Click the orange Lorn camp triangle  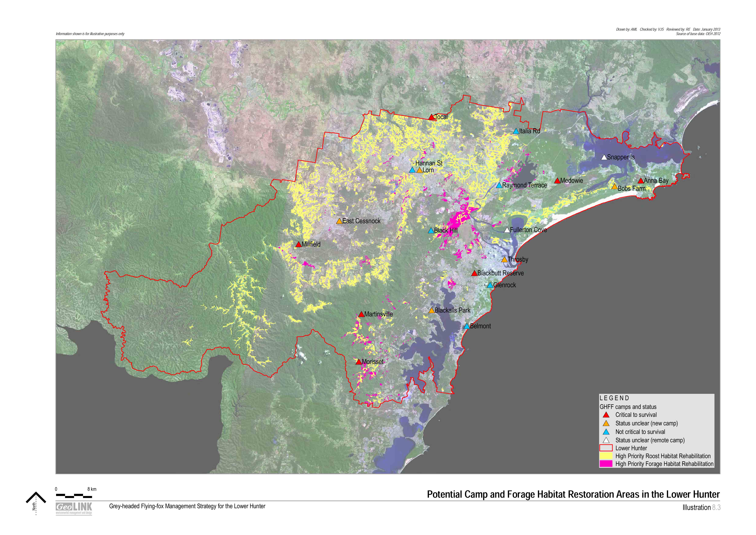(x=419, y=170)
